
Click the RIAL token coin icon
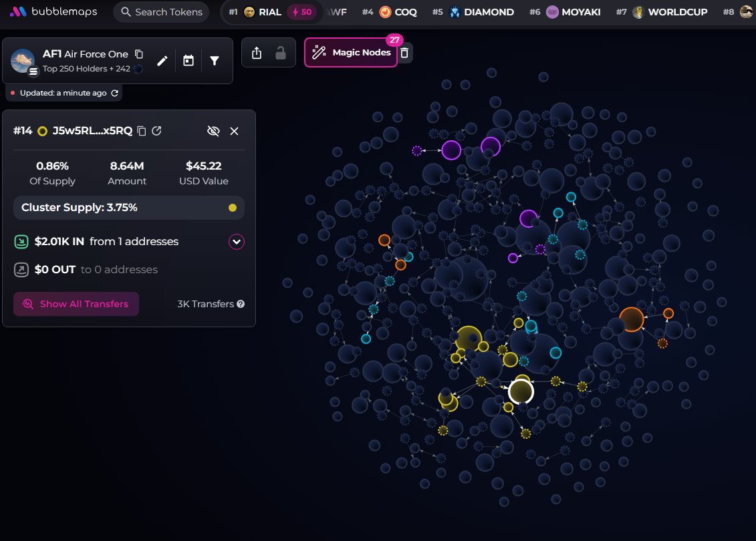(x=249, y=12)
